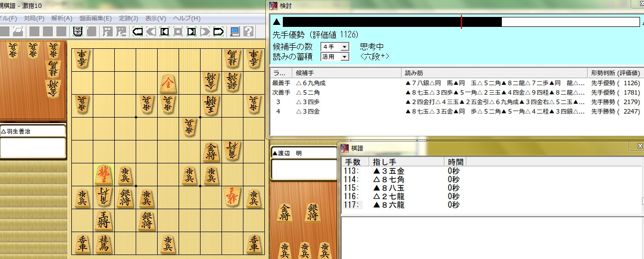Select the king piece on 8八
644x259 pixels.
point(103,221)
